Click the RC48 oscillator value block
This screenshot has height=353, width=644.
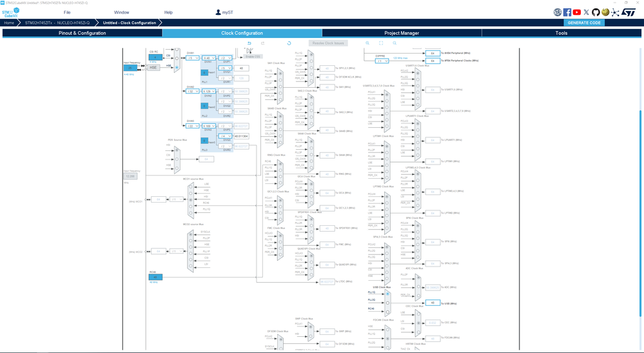coord(155,277)
